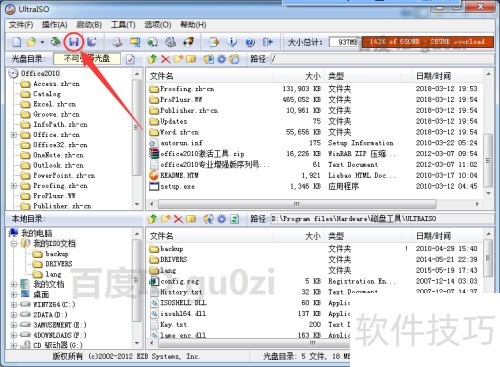
Task: Click the Add Files toolbar icon
Action: (214, 42)
